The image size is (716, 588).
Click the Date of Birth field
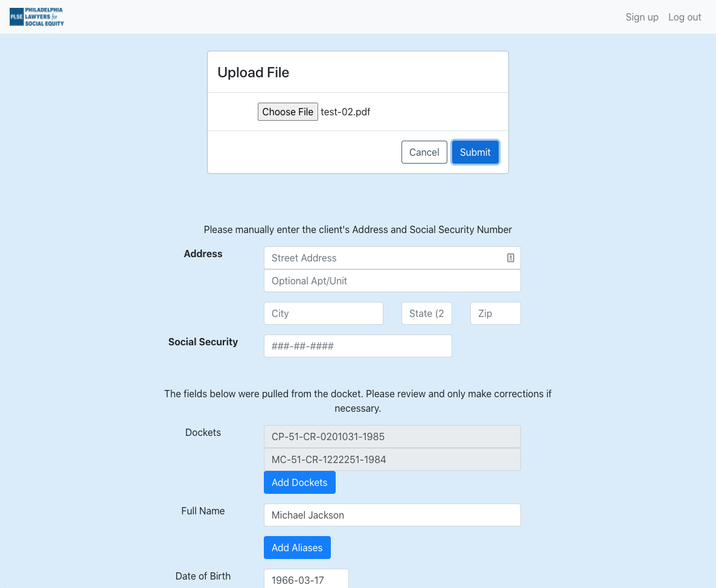click(x=306, y=580)
